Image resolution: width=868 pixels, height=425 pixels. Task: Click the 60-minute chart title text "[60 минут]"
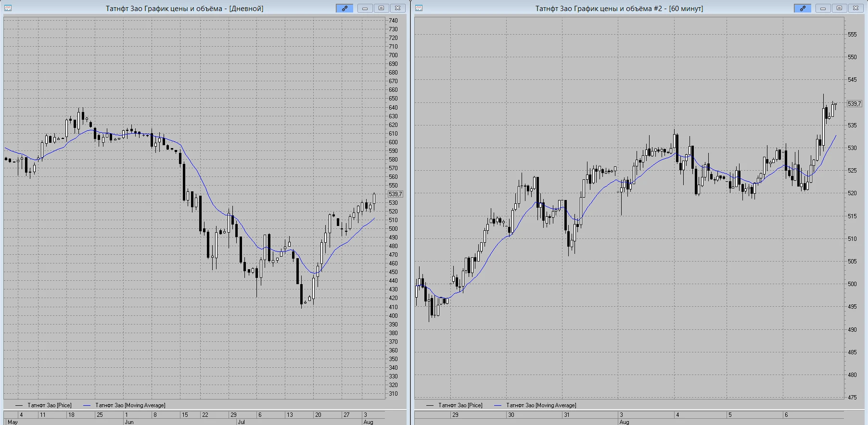686,9
